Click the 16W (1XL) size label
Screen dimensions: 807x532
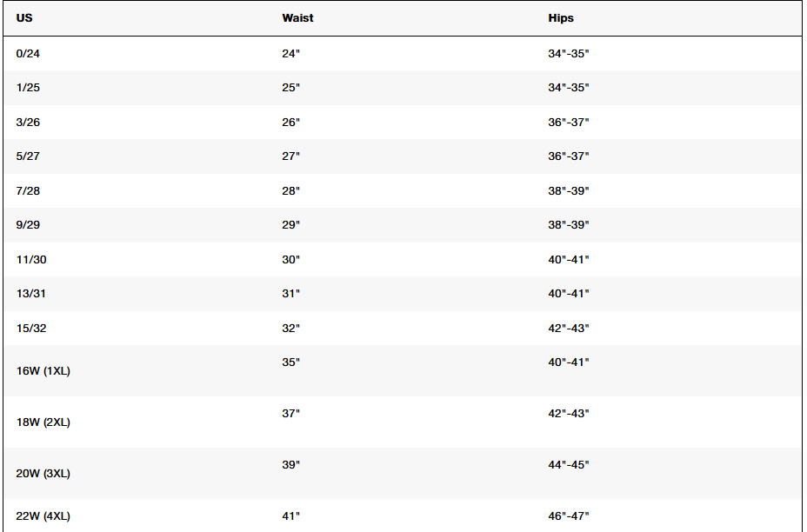(43, 371)
